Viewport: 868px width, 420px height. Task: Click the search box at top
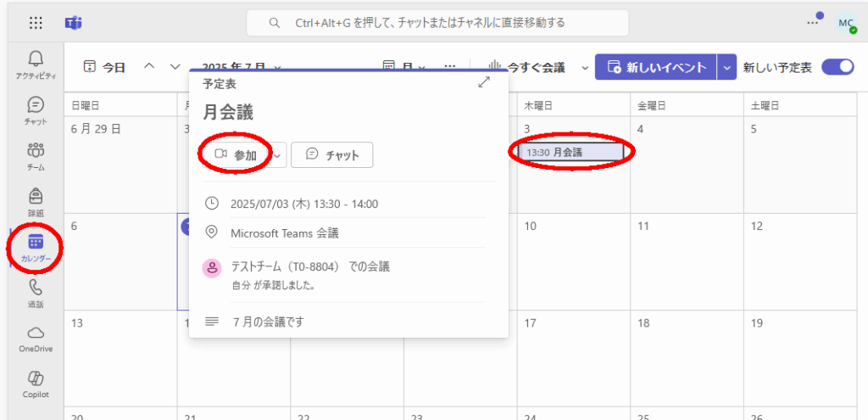pyautogui.click(x=437, y=23)
